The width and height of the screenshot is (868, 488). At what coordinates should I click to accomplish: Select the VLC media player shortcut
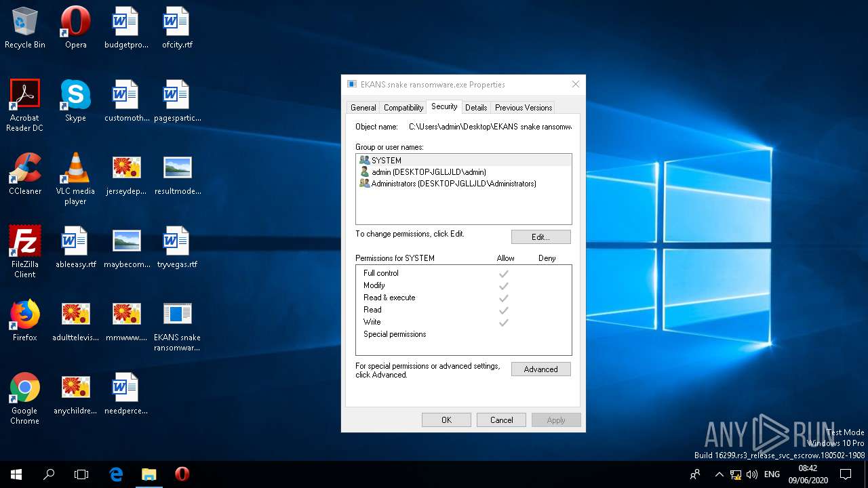(x=75, y=179)
